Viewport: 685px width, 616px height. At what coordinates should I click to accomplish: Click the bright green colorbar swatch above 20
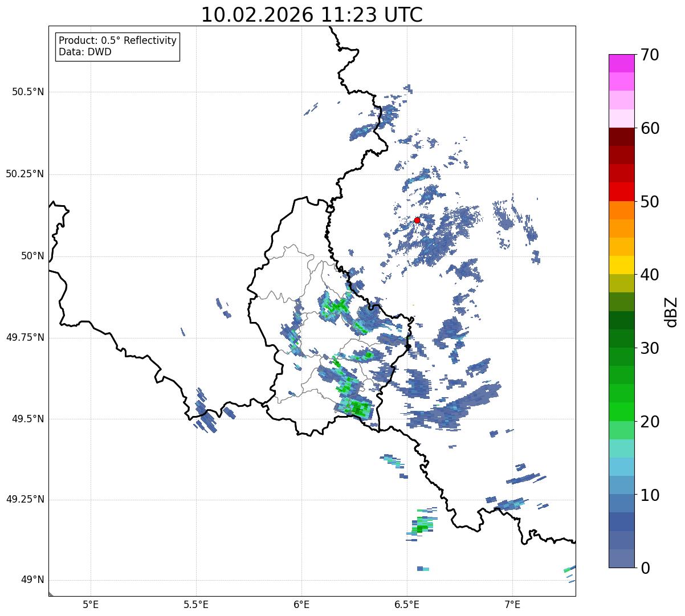coord(622,412)
